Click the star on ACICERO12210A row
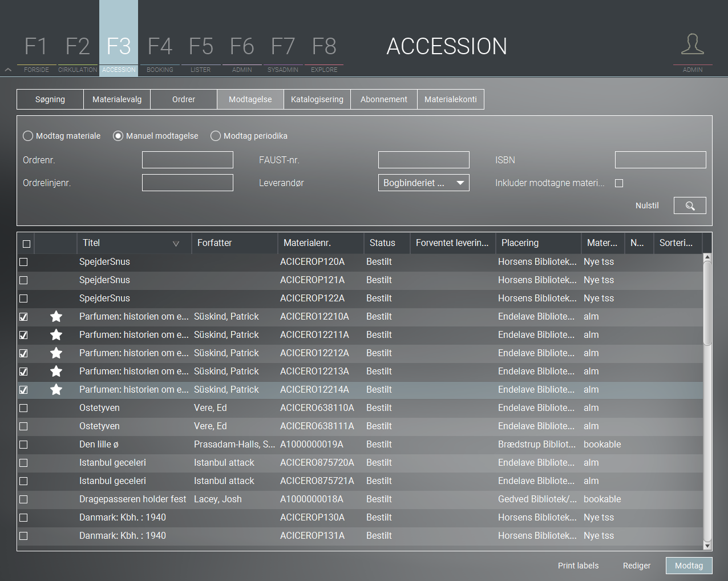This screenshot has height=581, width=728. [56, 316]
